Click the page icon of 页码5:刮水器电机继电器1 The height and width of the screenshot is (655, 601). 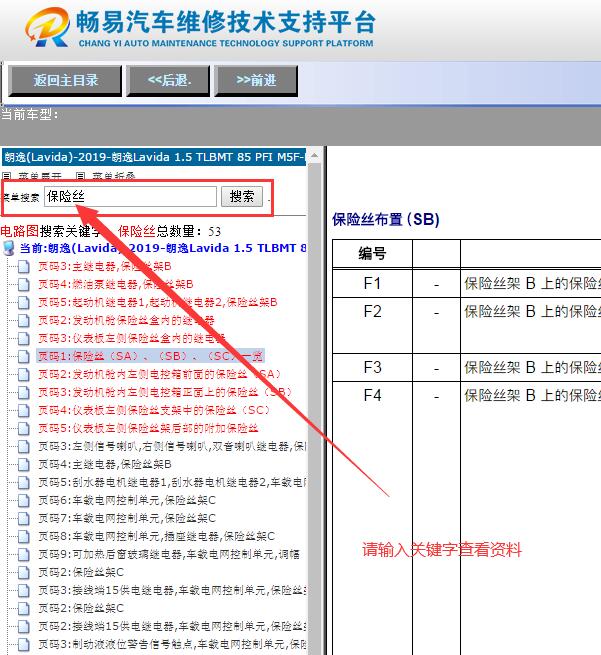[23, 482]
